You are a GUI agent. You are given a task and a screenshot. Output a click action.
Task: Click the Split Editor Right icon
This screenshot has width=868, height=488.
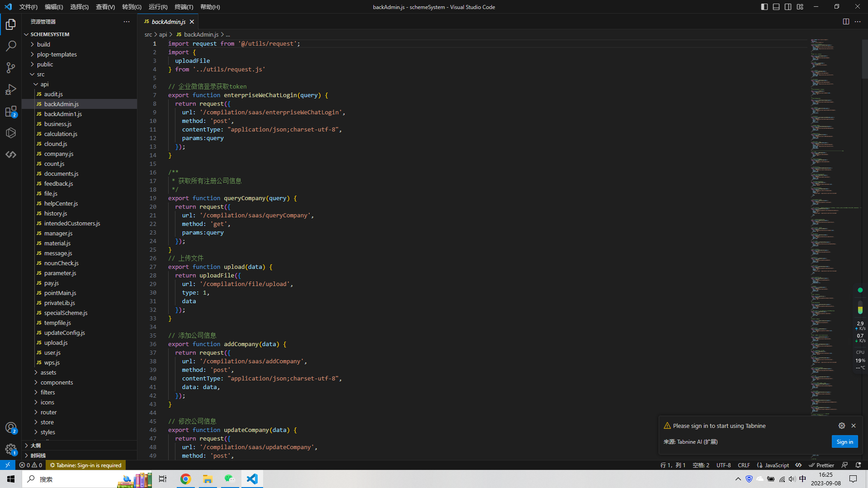click(846, 22)
